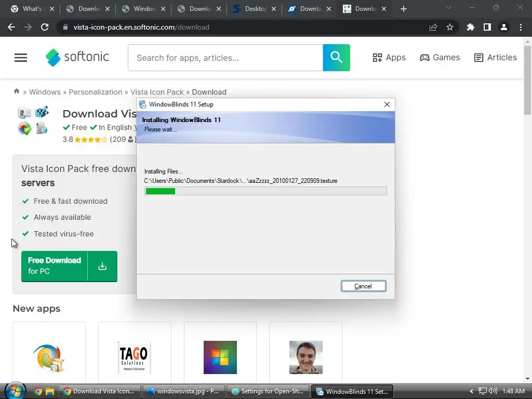Click the scrollbar down arrow
This screenshot has width=532, height=399.
tap(527, 379)
